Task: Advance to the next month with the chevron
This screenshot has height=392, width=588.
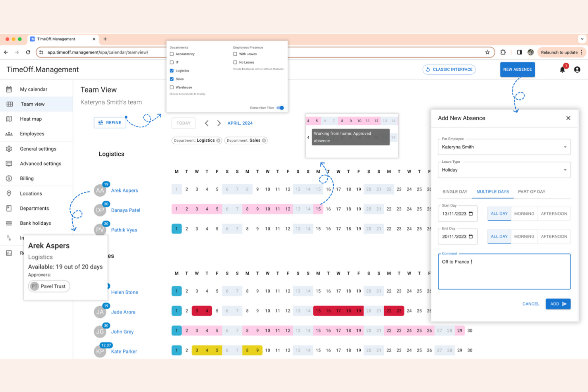Action: (x=219, y=123)
